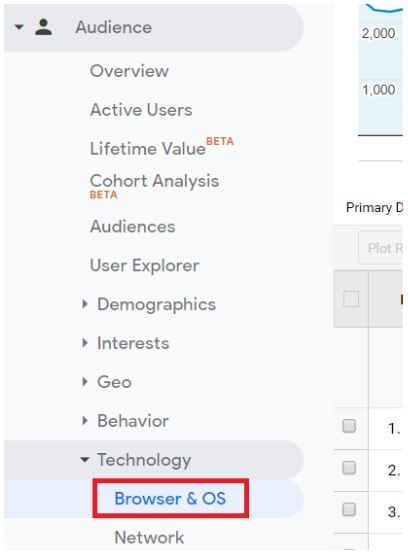Collapse the Audience section arrow
Screen dimensions: 408x558
(19, 27)
